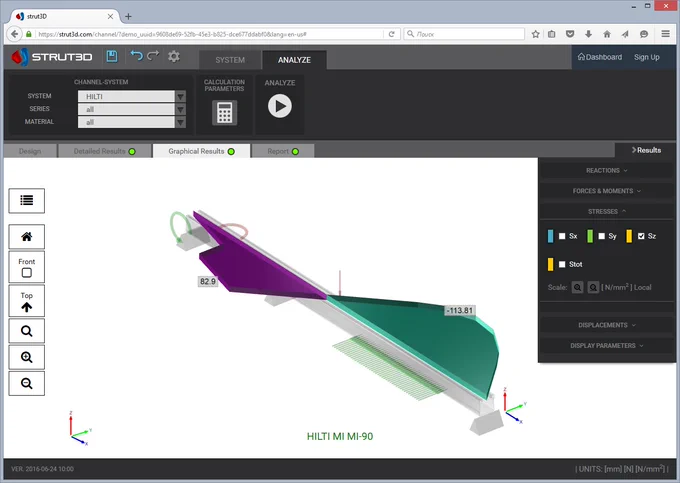680x483 pixels.
Task: Enable the Stot stress checkbox
Action: 562,264
